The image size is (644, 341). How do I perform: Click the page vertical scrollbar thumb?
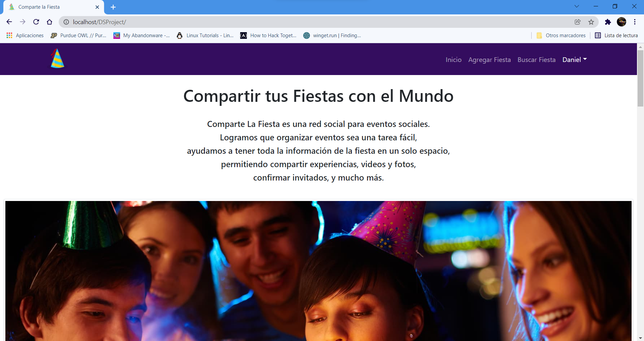point(640,78)
